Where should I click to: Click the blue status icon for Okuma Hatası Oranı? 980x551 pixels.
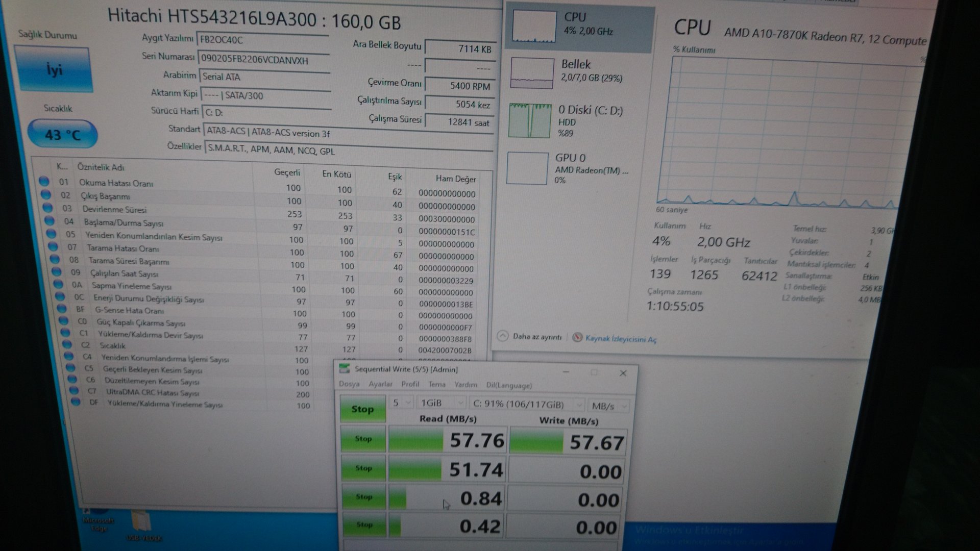[44, 181]
